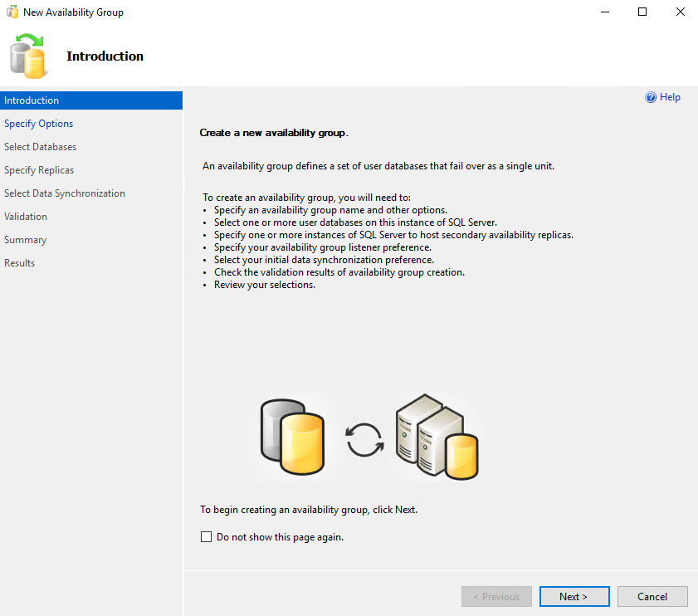Screen dimensions: 698x616
Task: Click the 'Introduction' page title heading
Action: point(105,56)
